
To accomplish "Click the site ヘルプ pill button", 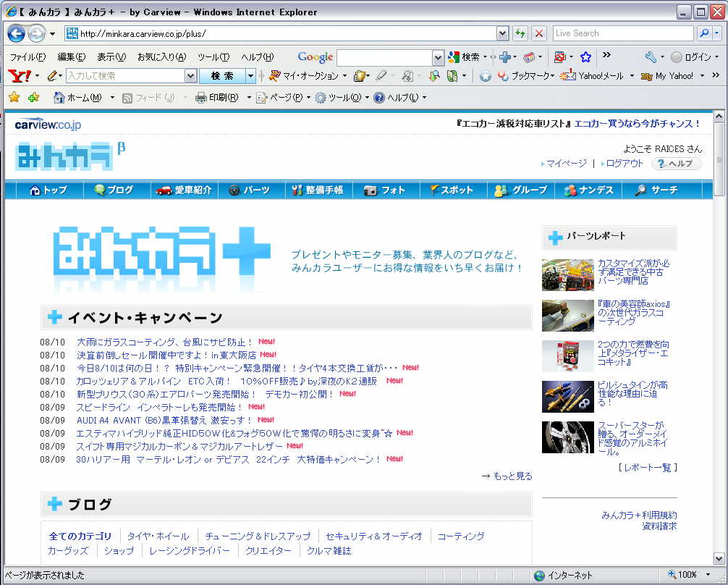I will tap(677, 164).
